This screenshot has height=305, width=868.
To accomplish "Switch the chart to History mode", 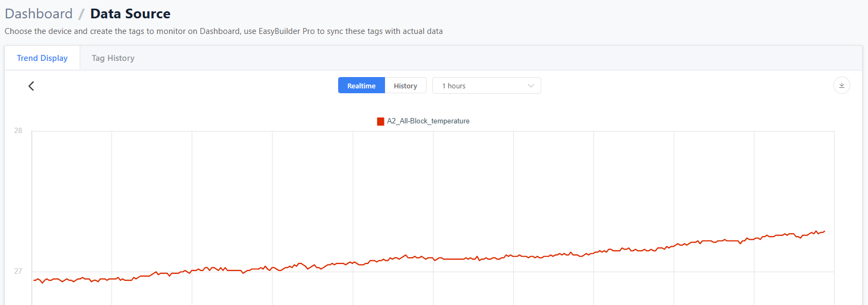I will [405, 86].
